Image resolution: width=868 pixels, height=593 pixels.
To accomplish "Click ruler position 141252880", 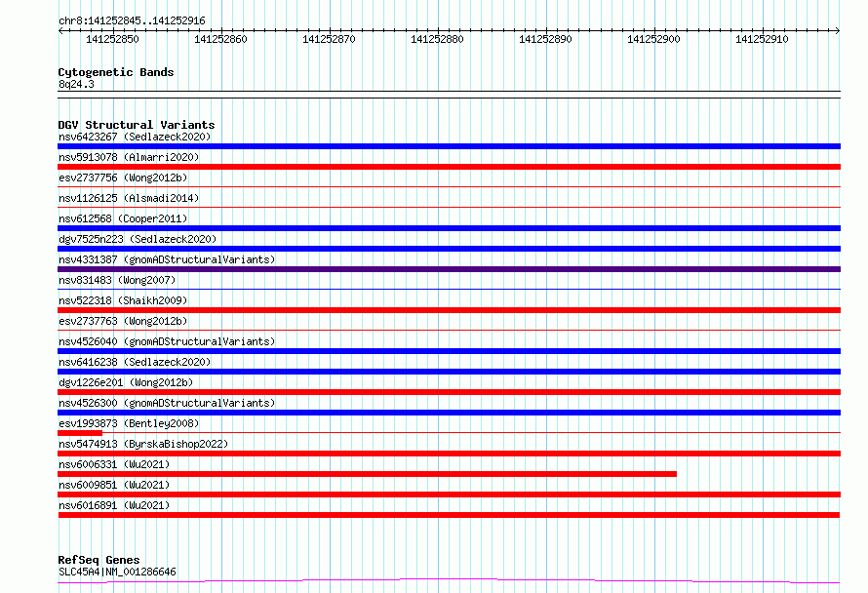I will [x=437, y=39].
